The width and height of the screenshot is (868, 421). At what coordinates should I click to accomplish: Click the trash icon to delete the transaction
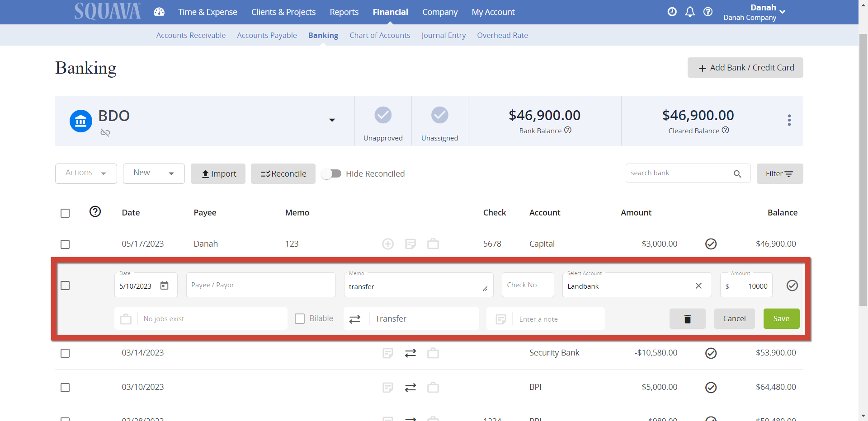click(687, 318)
